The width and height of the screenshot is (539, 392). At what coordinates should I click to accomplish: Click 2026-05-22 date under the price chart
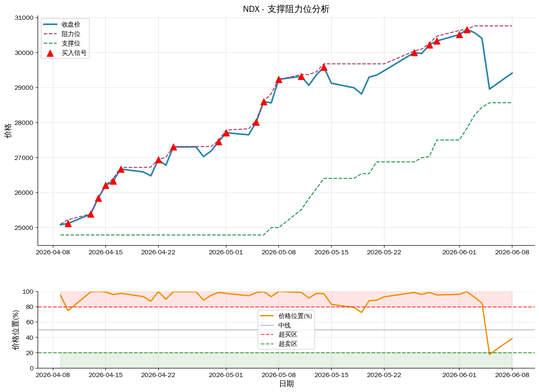[x=384, y=252]
